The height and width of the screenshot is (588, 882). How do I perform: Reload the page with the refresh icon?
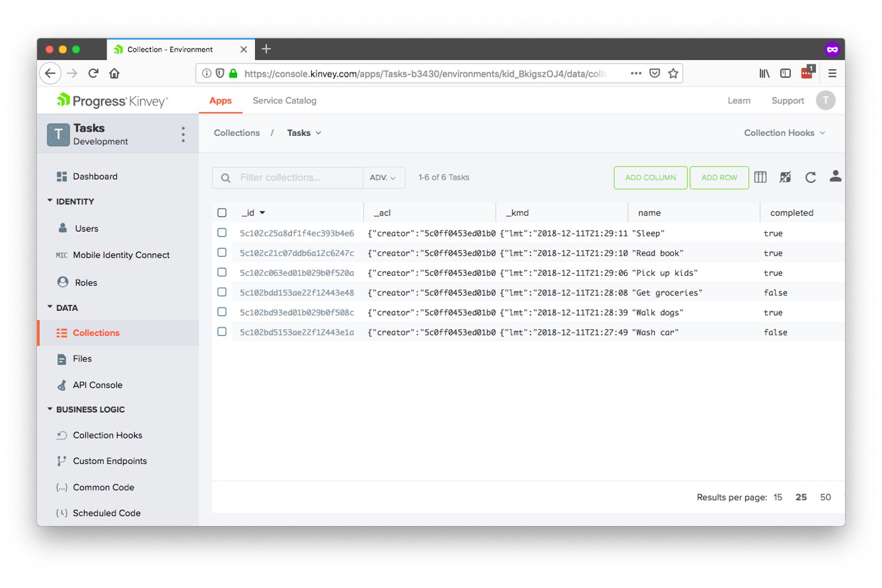(93, 73)
